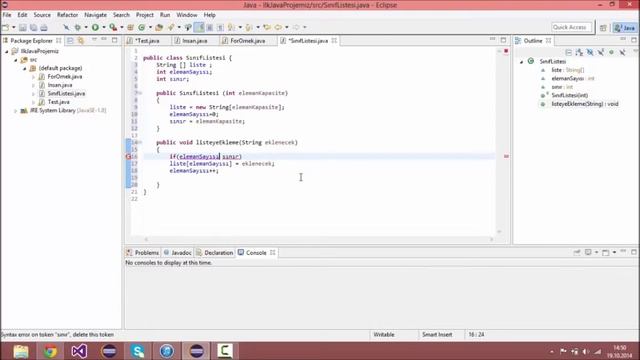
Task: Click the Last Edit Location icon
Action: (x=267, y=27)
